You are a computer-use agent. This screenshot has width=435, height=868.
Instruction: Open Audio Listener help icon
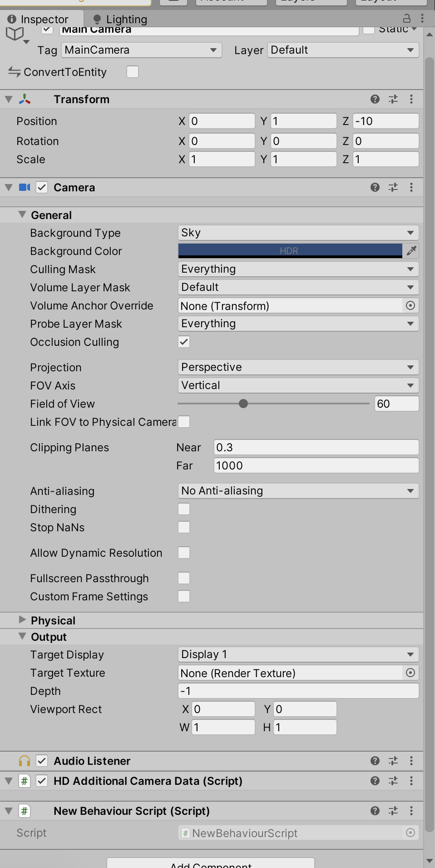pos(375,761)
